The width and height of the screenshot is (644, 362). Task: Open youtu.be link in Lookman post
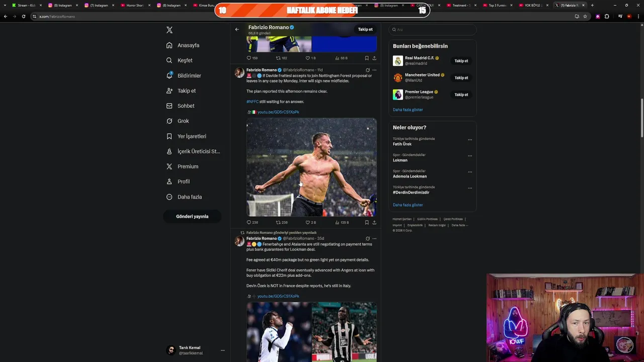[x=278, y=296]
